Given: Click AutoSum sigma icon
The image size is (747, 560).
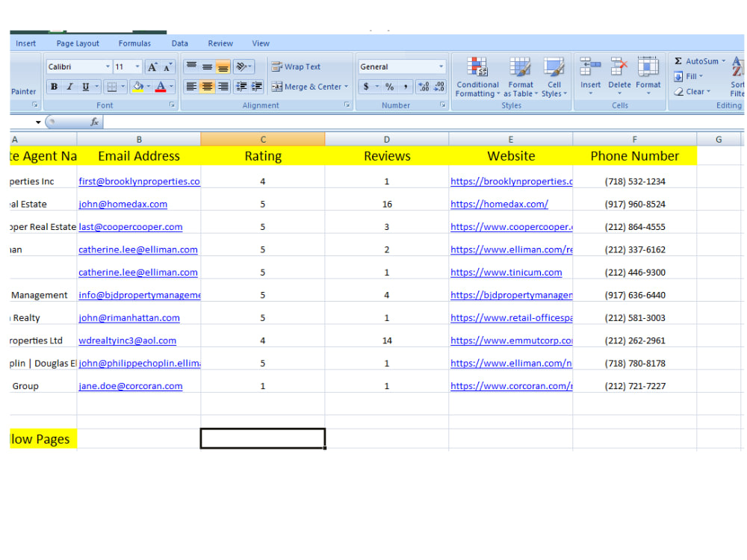Looking at the screenshot, I should coord(678,61).
